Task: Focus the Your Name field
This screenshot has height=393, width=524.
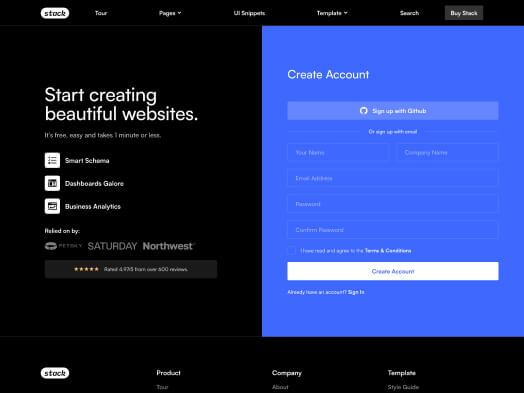Action: tap(339, 152)
